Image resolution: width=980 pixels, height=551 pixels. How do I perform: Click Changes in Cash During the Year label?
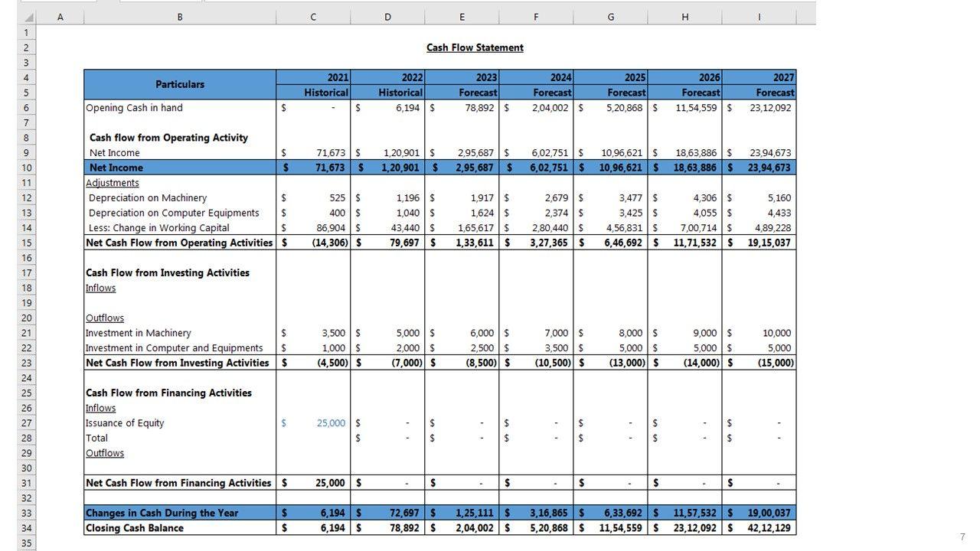(x=162, y=514)
